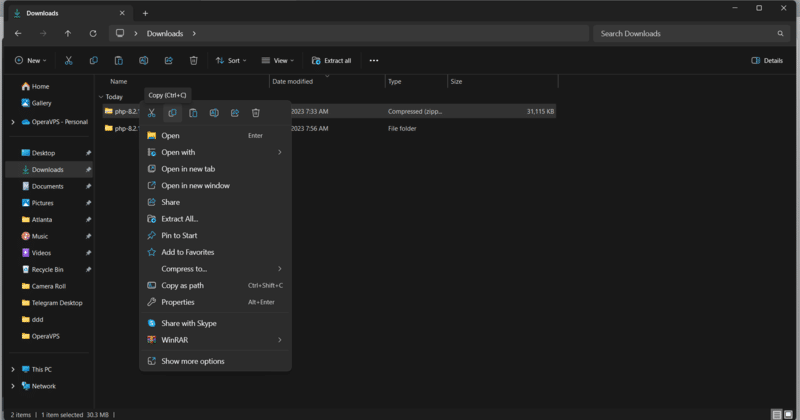Click the Copy icon in the context menu
Screen dimensions: 800x420
(x=172, y=113)
